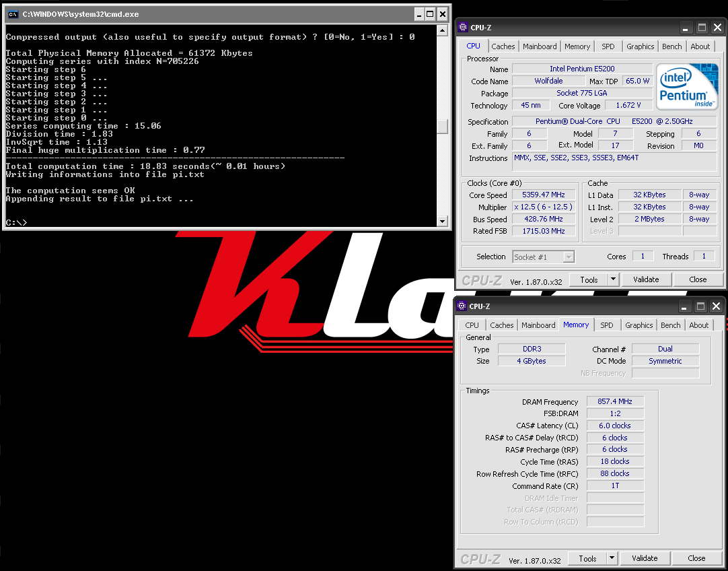Image resolution: width=728 pixels, height=571 pixels.
Task: Click the scroll up arrow in cmd window
Action: (x=443, y=30)
